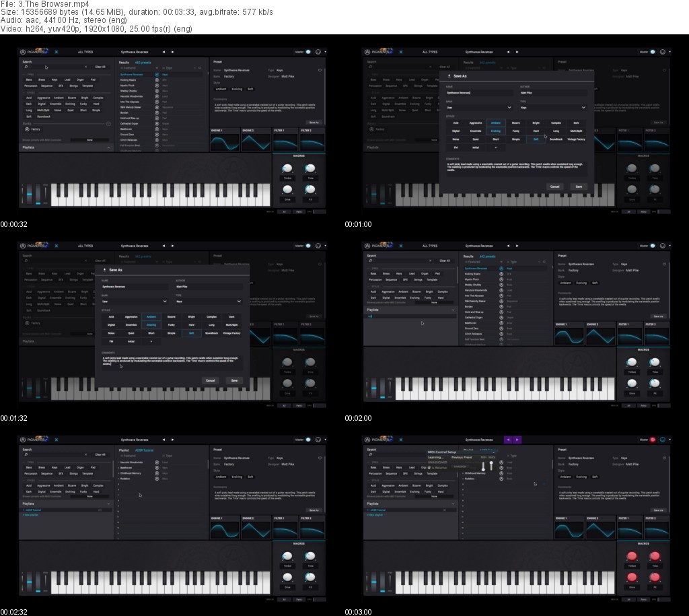This screenshot has width=689, height=616.
Task: In the 00:01:00 frame, click the Name input field
Action: coord(479,93)
